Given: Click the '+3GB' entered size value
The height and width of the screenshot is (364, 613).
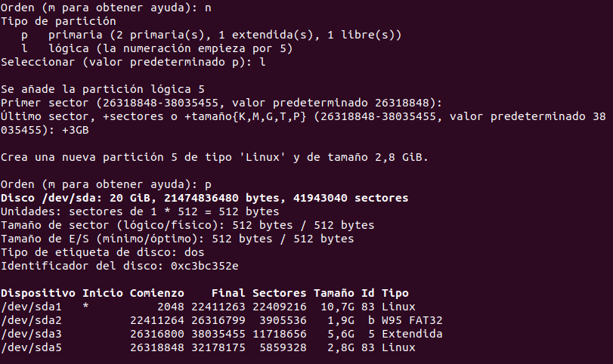Looking at the screenshot, I should 76,130.
